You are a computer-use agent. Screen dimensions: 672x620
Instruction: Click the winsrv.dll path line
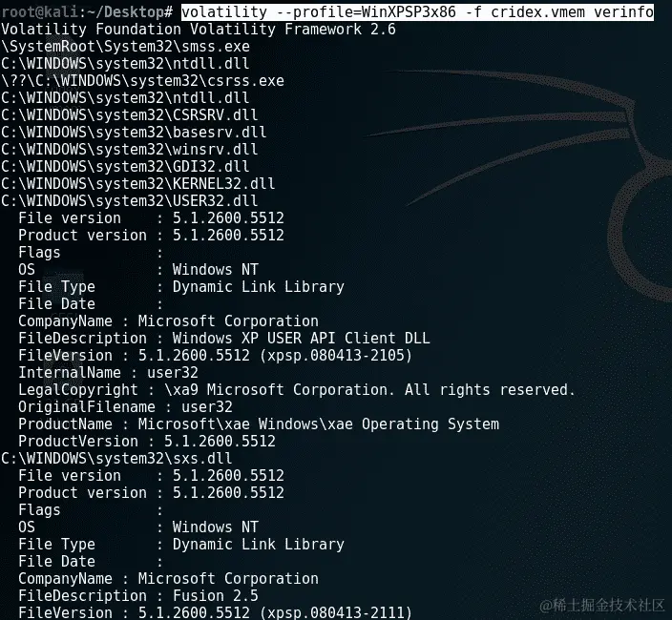[x=130, y=149]
